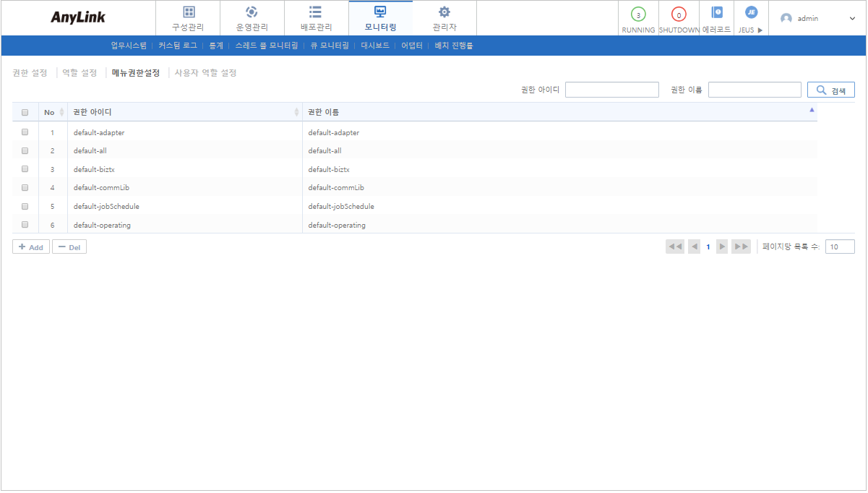This screenshot has width=868, height=493.
Task: Sort by the 권한 아이디 column arrows
Action: (x=296, y=112)
